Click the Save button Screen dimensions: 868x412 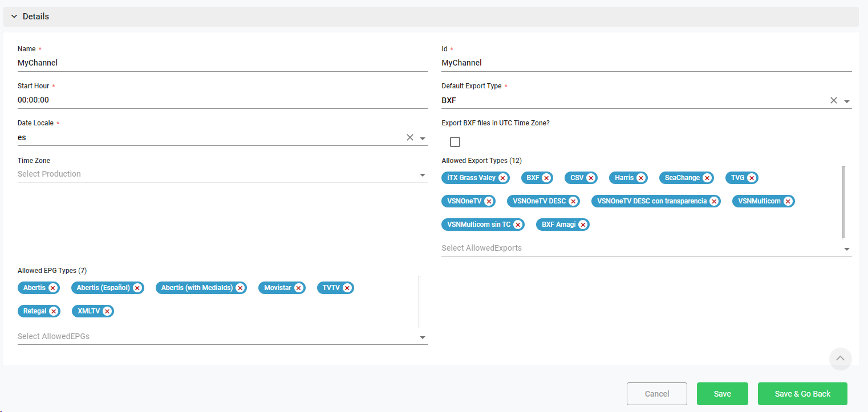tap(722, 394)
